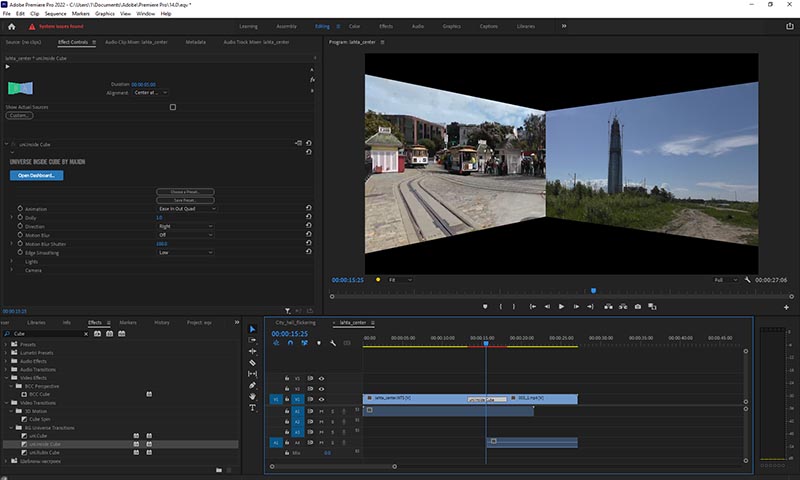Screen dimensions: 800x480
Task: Click timeline Add Marker shield icon
Action: [x=319, y=343]
